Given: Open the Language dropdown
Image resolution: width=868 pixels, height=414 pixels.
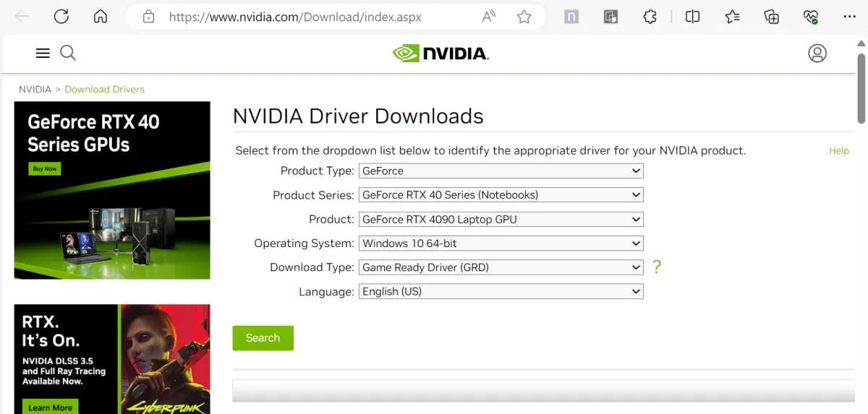Looking at the screenshot, I should (x=501, y=292).
